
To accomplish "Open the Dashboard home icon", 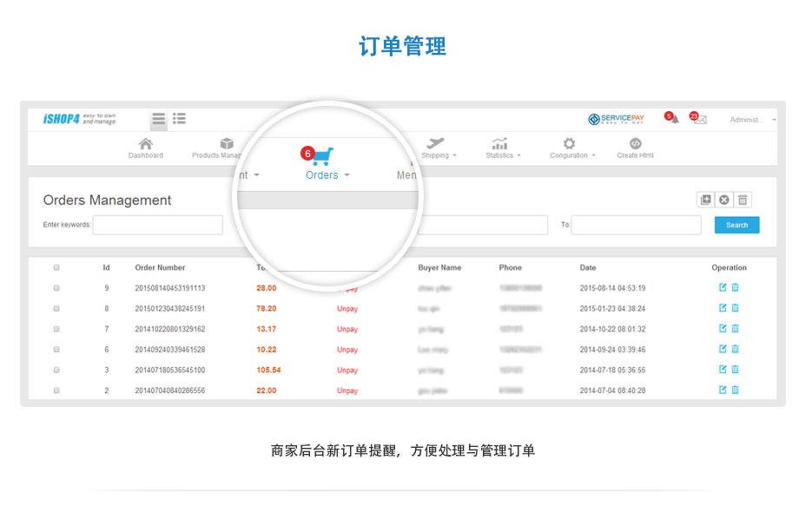I will (145, 144).
